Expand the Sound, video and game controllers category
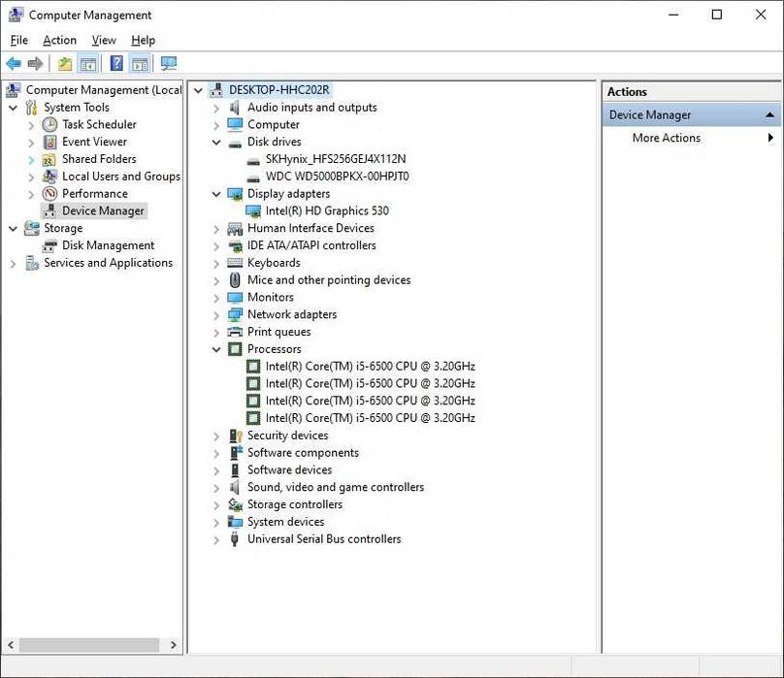This screenshot has height=678, width=784. (216, 488)
